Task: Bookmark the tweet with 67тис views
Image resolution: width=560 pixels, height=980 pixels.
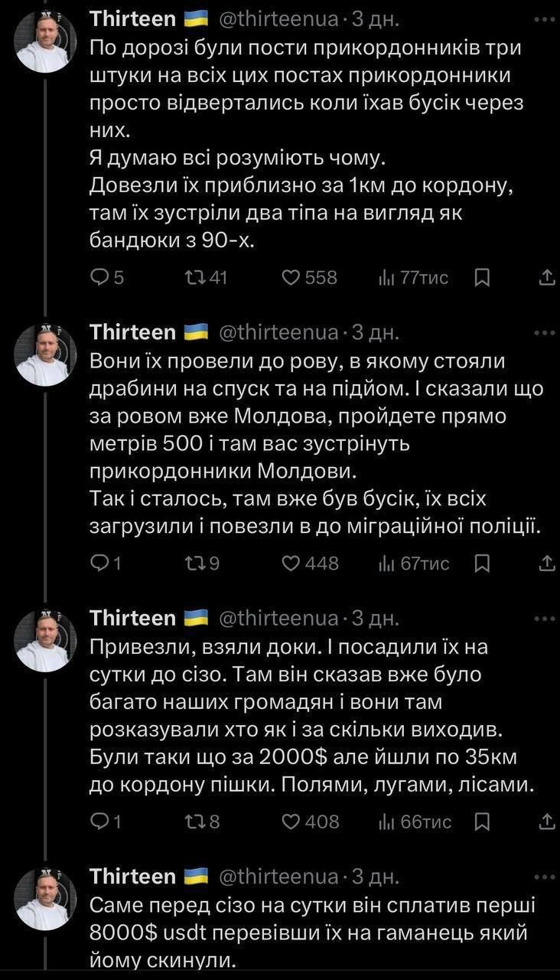Action: [482, 563]
